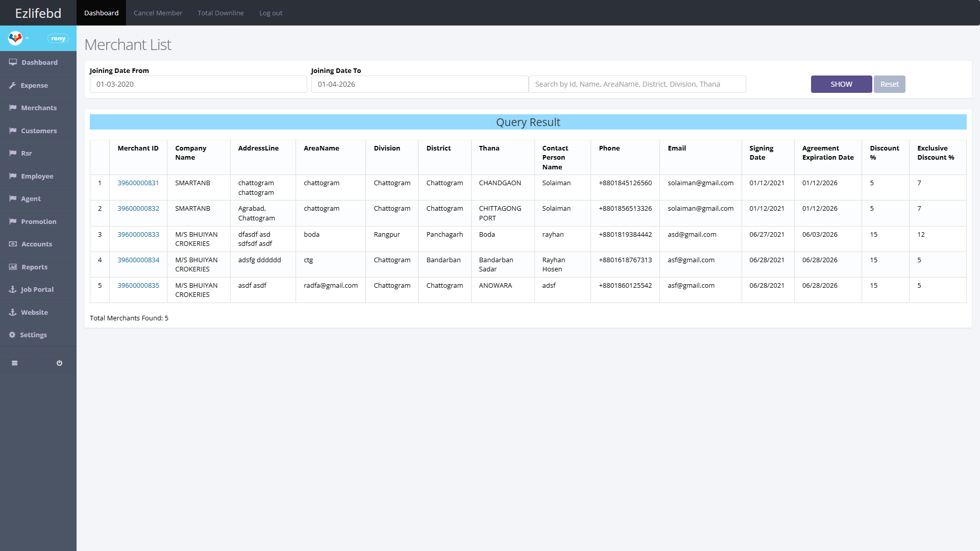980x551 pixels.
Task: Open the Cancel Member tab
Action: pyautogui.click(x=158, y=13)
